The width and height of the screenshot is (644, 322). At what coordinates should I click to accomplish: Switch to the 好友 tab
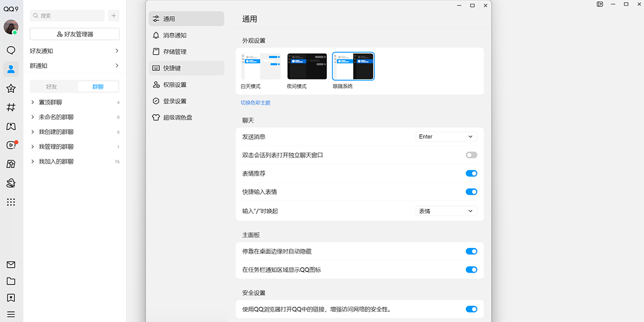pyautogui.click(x=52, y=86)
